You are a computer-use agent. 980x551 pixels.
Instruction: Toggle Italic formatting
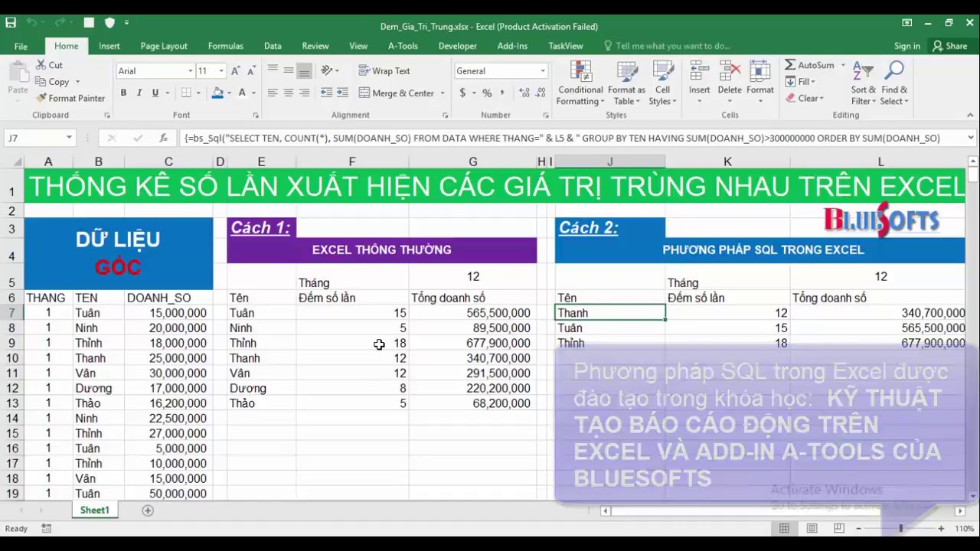click(x=139, y=93)
